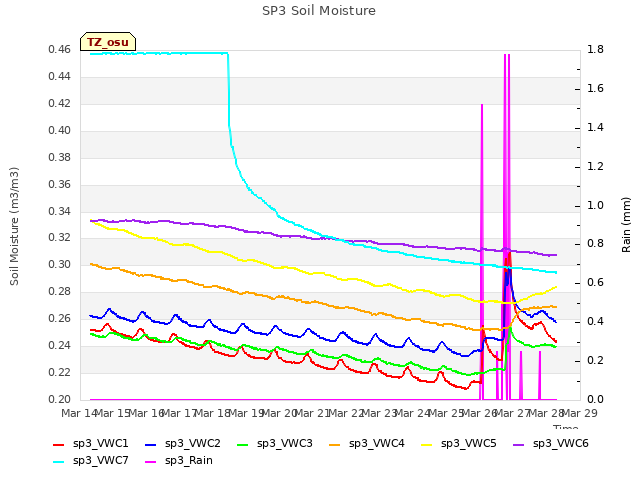Click the Mar 14 date tick label
Image resolution: width=640 pixels, height=480 pixels.
(x=79, y=413)
